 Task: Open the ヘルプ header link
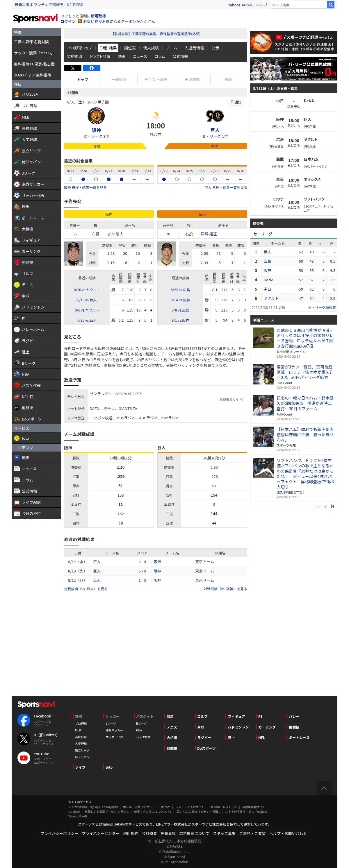(x=261, y=5)
